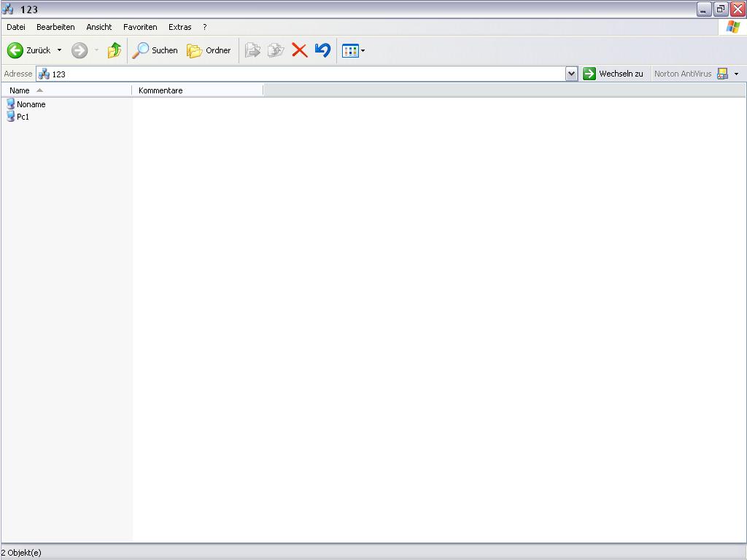This screenshot has height=560, width=747.
Task: Click the Copy To folder icon
Action: 276,50
